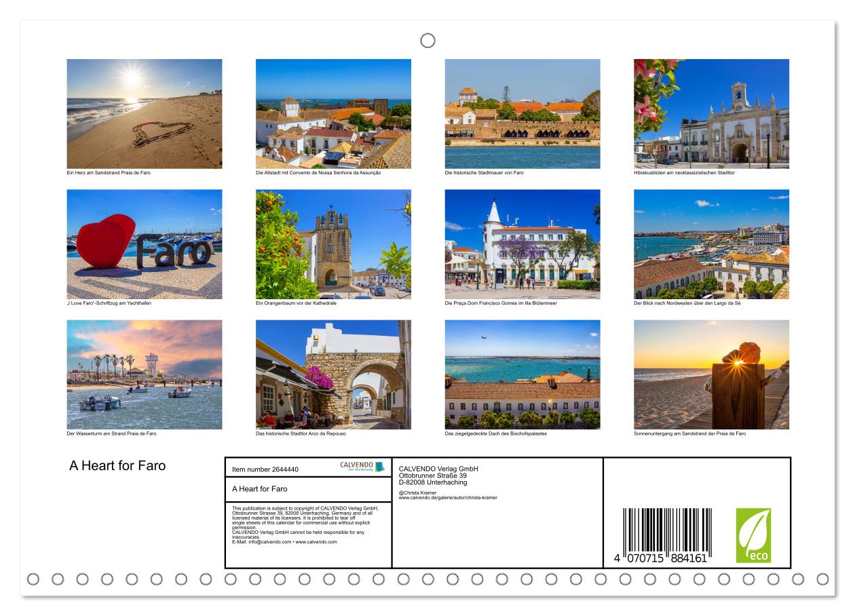Click the author gallery link www.calvendo.de/galerie/autor/christa-kramer
The height and width of the screenshot is (616, 855).
(x=448, y=497)
